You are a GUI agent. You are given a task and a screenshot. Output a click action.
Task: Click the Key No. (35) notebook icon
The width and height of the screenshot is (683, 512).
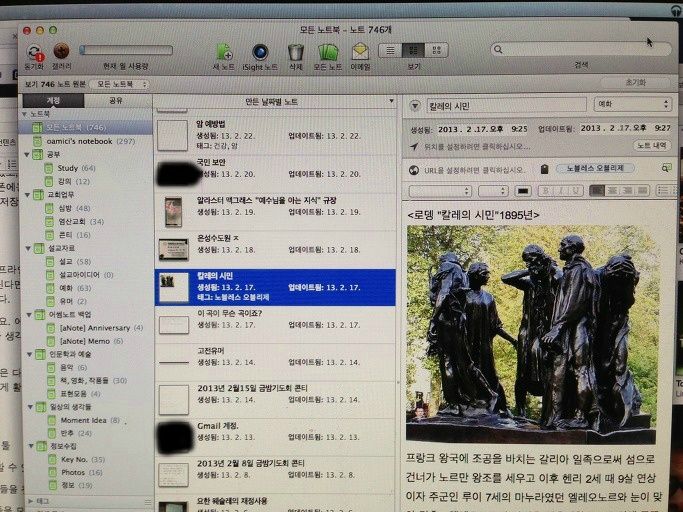tap(53, 459)
